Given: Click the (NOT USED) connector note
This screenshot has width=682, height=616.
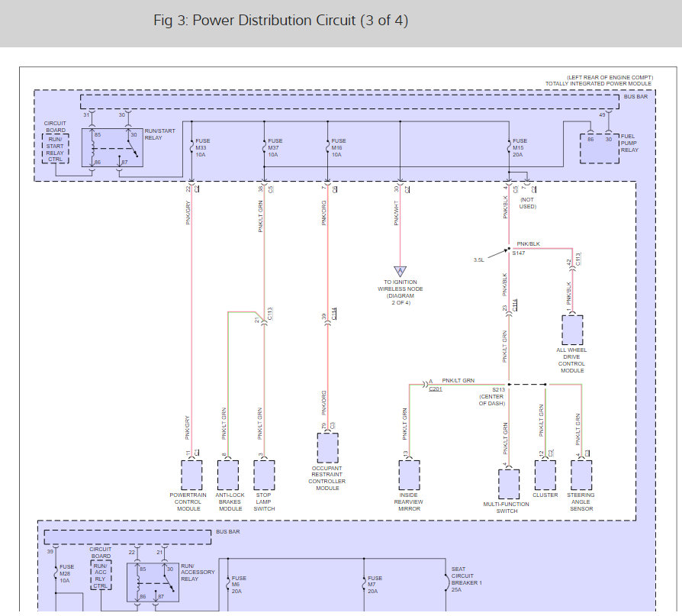Looking at the screenshot, I should (x=527, y=203).
